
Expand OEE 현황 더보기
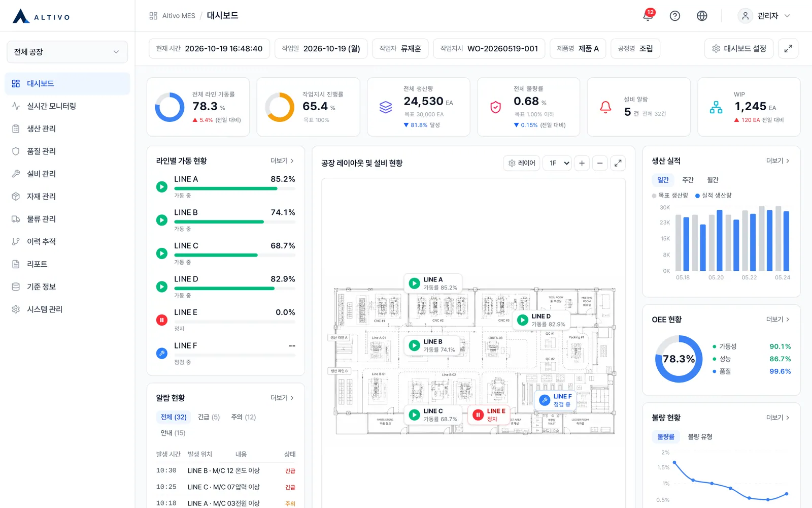777,319
